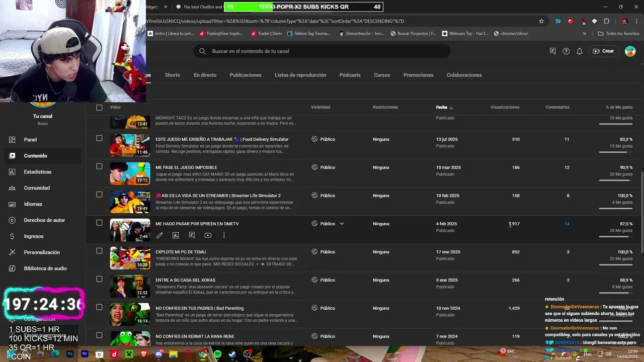
Task: Switch to the Listas de reproducción tab
Action: click(300, 75)
